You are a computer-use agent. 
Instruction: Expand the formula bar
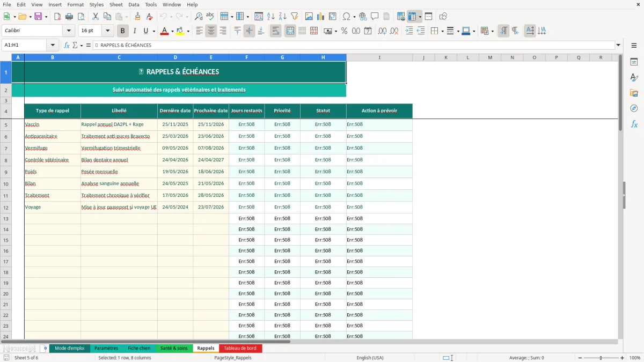pos(618,45)
